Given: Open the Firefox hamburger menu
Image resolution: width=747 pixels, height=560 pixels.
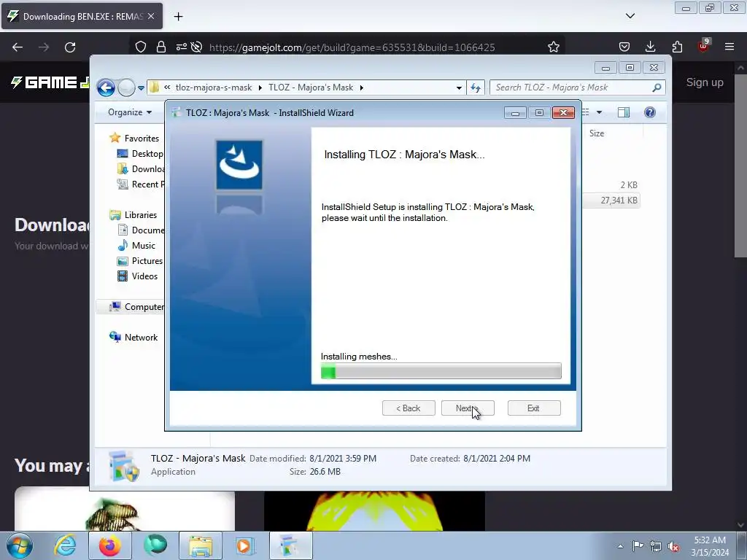Looking at the screenshot, I should [729, 47].
